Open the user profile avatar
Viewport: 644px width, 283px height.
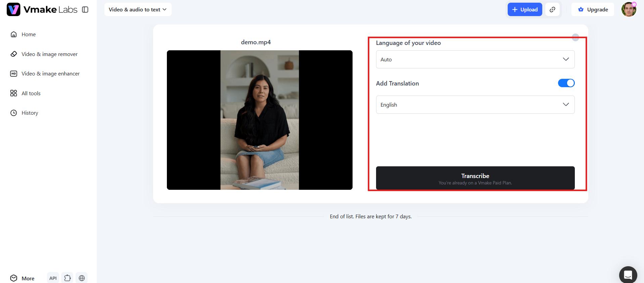click(x=629, y=9)
